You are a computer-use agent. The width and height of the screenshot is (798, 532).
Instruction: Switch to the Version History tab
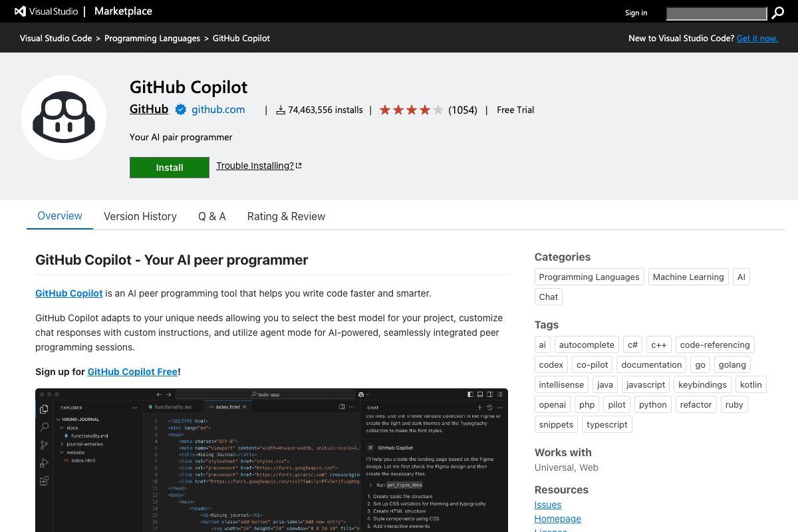[x=140, y=216]
